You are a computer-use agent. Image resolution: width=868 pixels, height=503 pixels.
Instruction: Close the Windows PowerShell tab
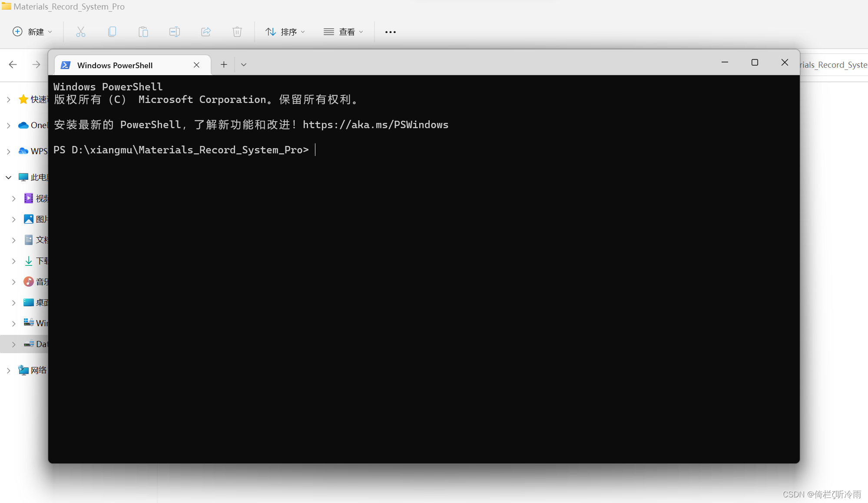click(x=196, y=65)
